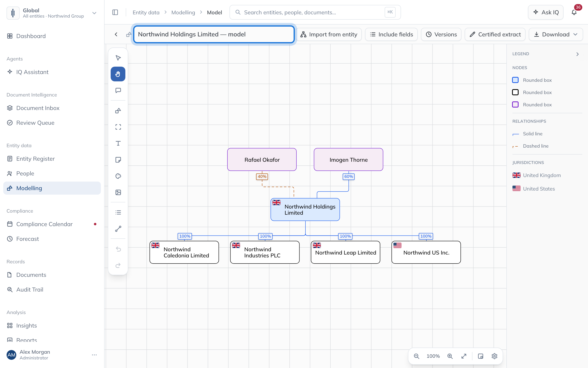Viewport: 588px width, 368px height.
Task: Open Compliance Calendar
Action: pos(52,224)
